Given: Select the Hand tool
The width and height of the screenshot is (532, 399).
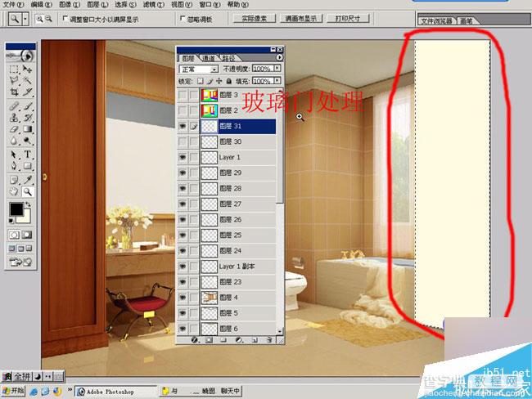Looking at the screenshot, I should [14, 191].
